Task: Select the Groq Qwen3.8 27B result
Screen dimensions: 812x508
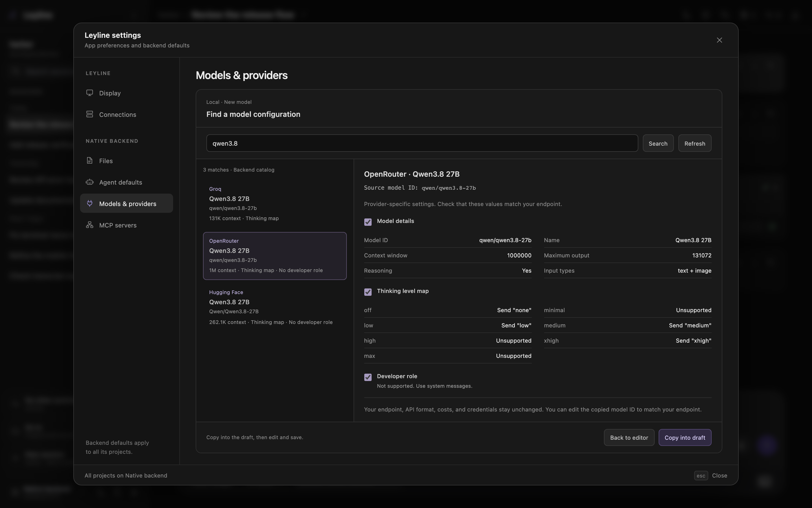Action: coord(274,203)
